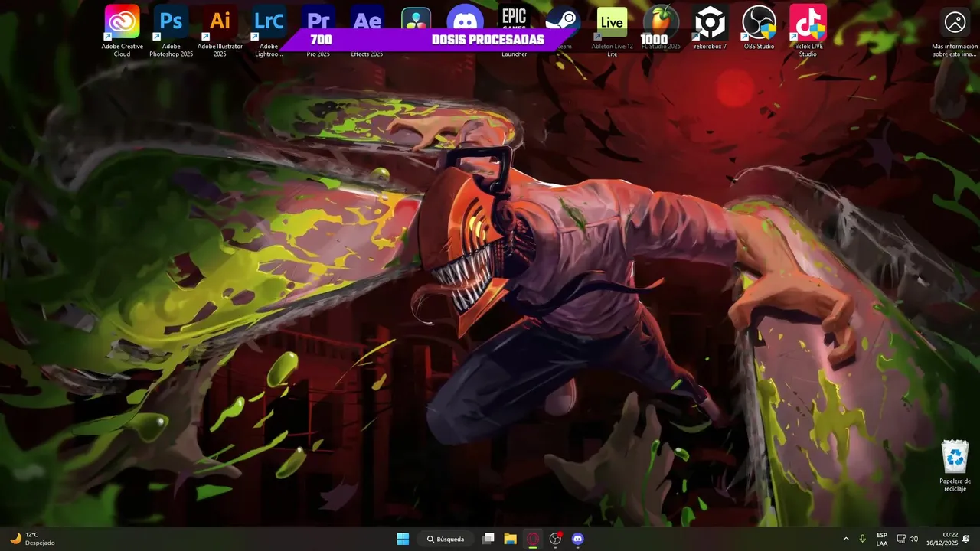Open the notification bell in the taskbar
The height and width of the screenshot is (551, 980).
(x=966, y=539)
